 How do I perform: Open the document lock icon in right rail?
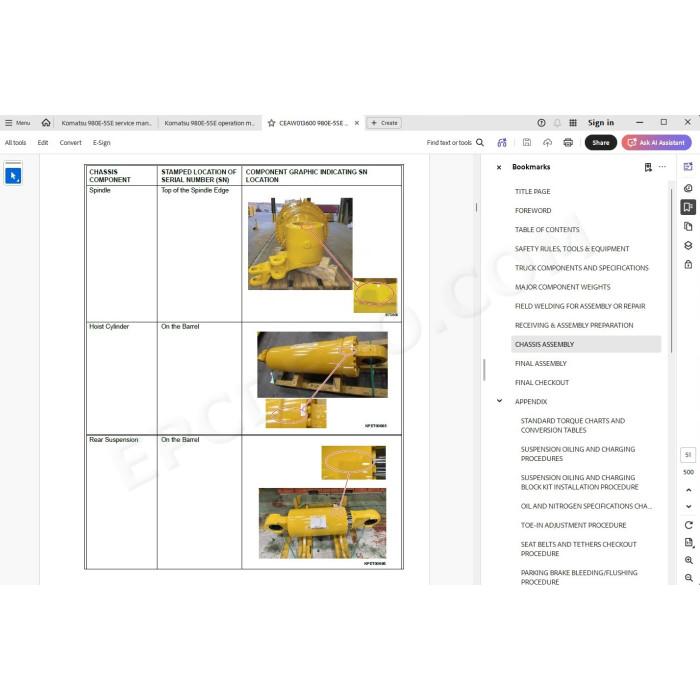point(688,264)
